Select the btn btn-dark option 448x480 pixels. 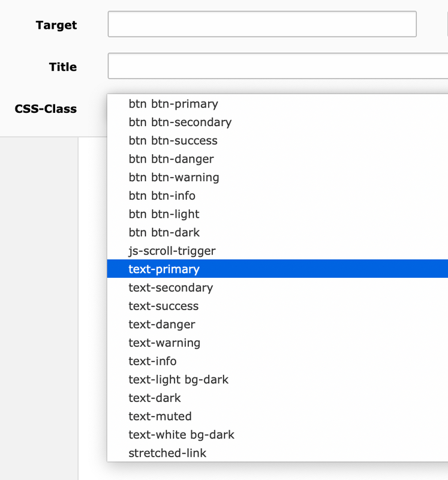278,232
